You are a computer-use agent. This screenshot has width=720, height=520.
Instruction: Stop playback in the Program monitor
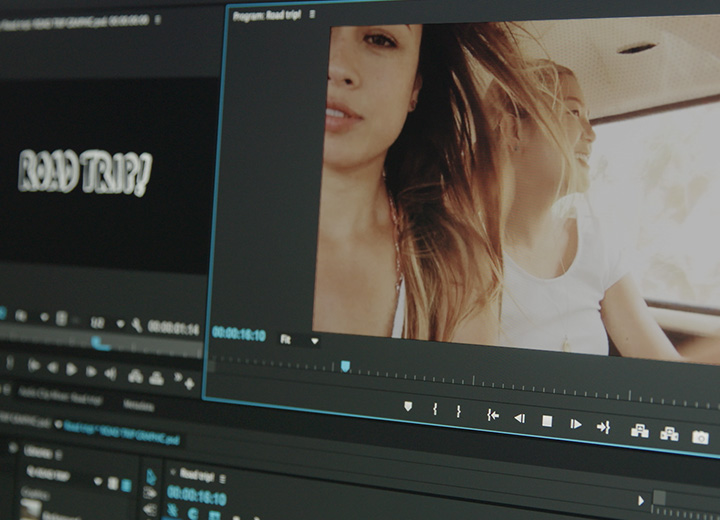pyautogui.click(x=547, y=421)
